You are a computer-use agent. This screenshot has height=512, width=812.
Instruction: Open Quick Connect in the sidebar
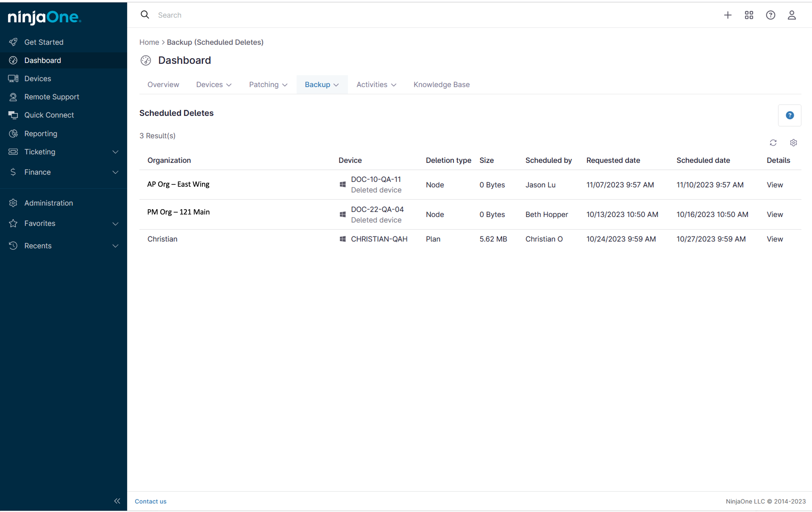[x=49, y=115]
